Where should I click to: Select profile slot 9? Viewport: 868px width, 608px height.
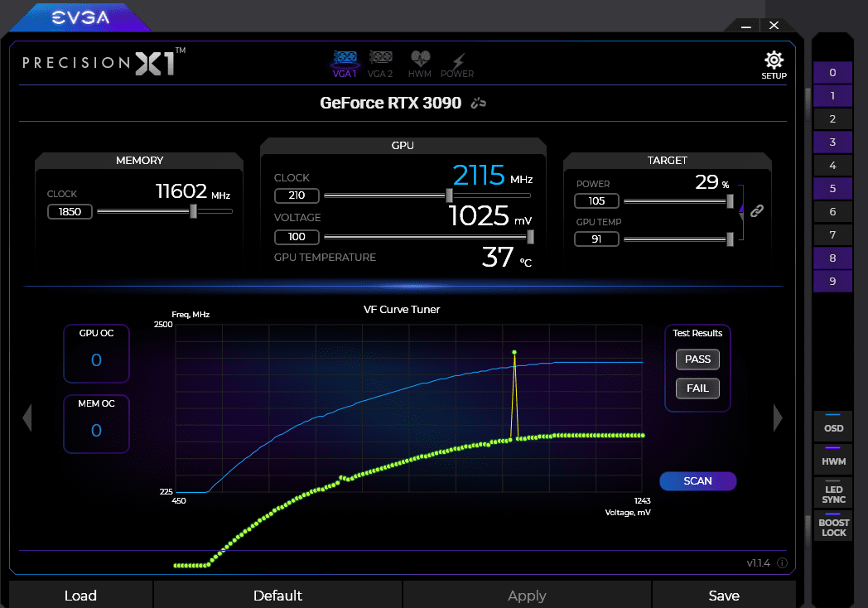click(x=832, y=282)
